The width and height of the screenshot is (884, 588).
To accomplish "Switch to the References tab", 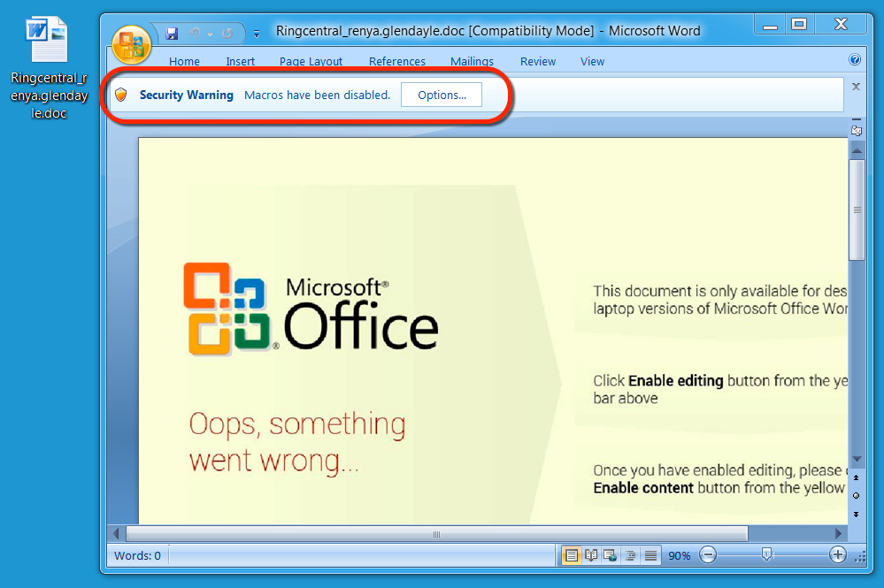I will (396, 61).
